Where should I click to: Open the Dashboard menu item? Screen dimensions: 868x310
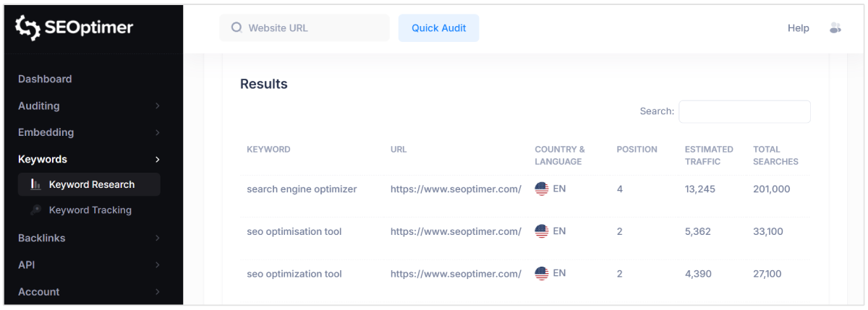point(45,79)
